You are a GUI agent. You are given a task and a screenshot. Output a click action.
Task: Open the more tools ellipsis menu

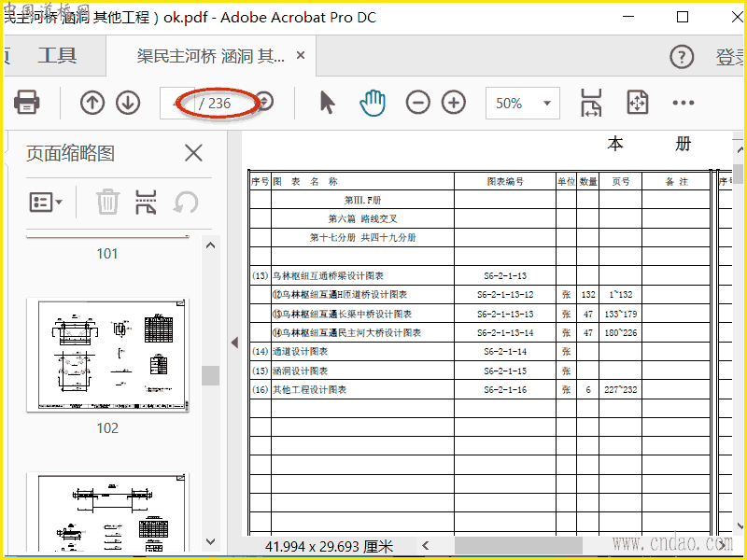(684, 103)
